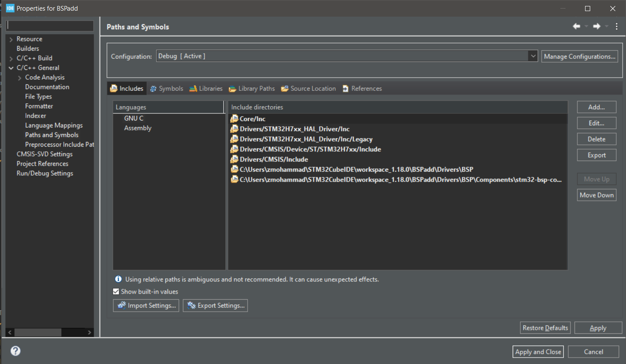Click the Add... button
This screenshot has width=626, height=364.
click(597, 107)
